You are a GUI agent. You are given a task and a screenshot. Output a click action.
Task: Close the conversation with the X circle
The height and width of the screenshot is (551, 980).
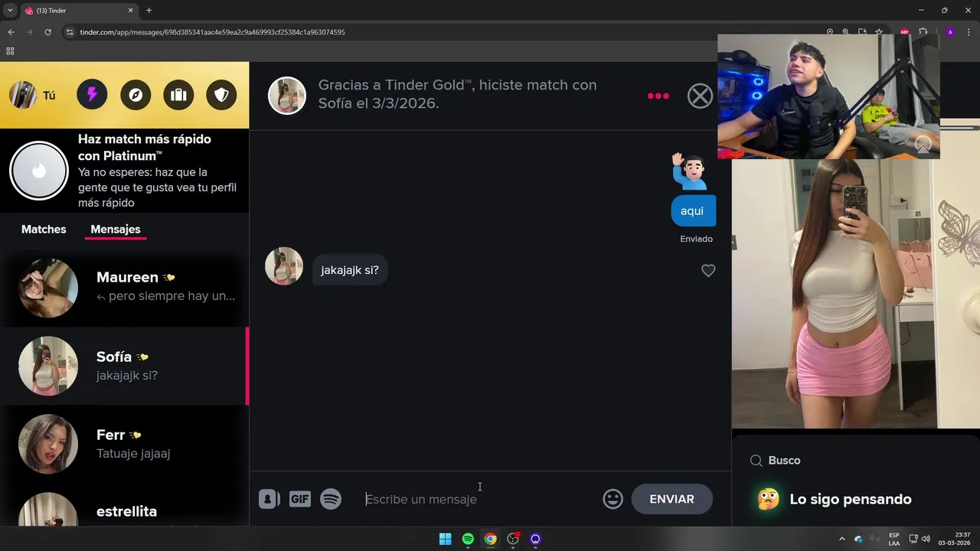point(700,96)
